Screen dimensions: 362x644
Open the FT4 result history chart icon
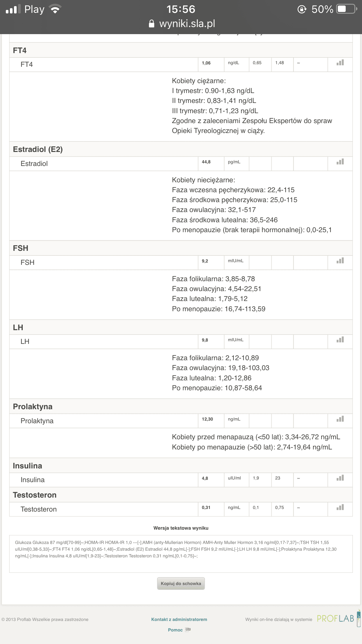point(340,63)
